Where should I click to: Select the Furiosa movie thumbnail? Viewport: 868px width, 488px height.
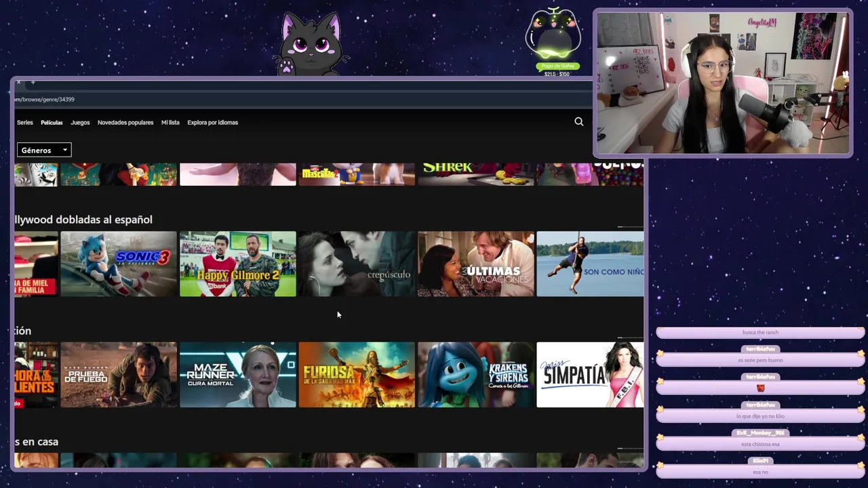tap(357, 375)
